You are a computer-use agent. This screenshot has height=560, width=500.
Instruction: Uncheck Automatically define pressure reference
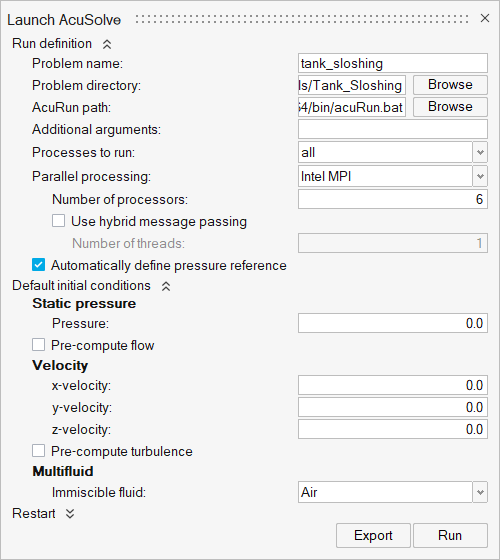(x=39, y=265)
